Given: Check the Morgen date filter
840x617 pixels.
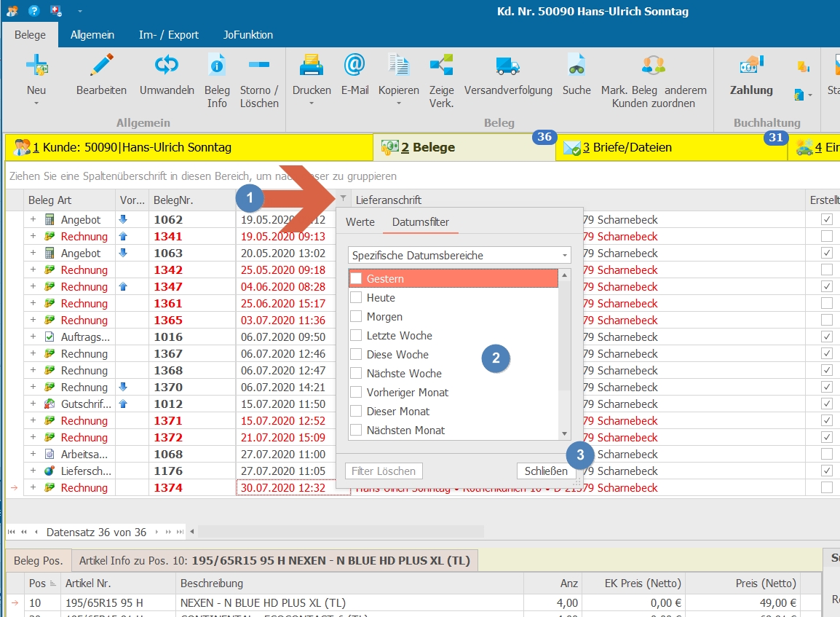Looking at the screenshot, I should point(356,316).
